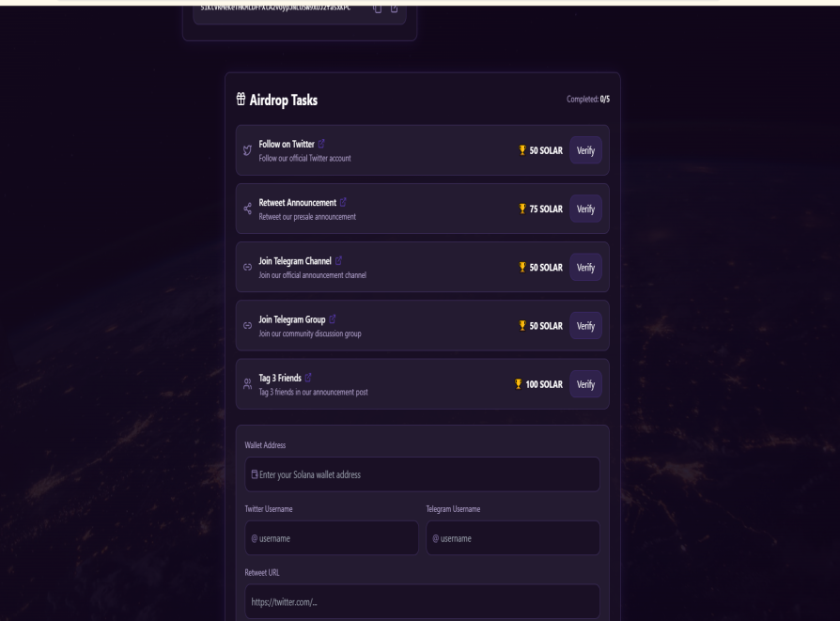Copy the wallet address at top

[x=377, y=8]
